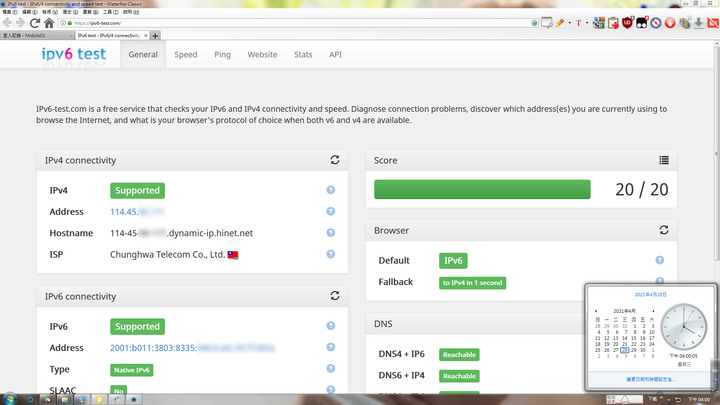
Task: Switch to the Mobile01 browser tab
Action: [x=36, y=35]
